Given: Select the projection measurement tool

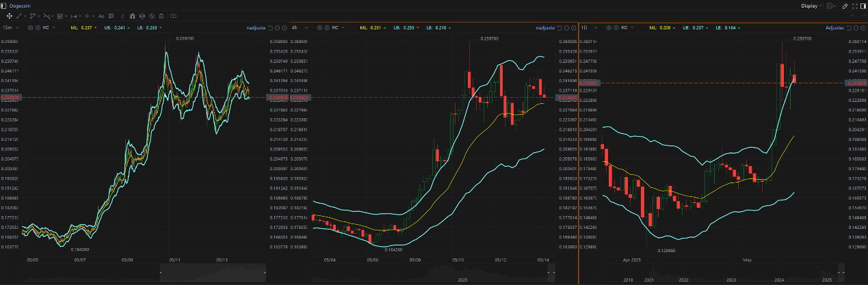Looking at the screenshot, I should [60, 16].
